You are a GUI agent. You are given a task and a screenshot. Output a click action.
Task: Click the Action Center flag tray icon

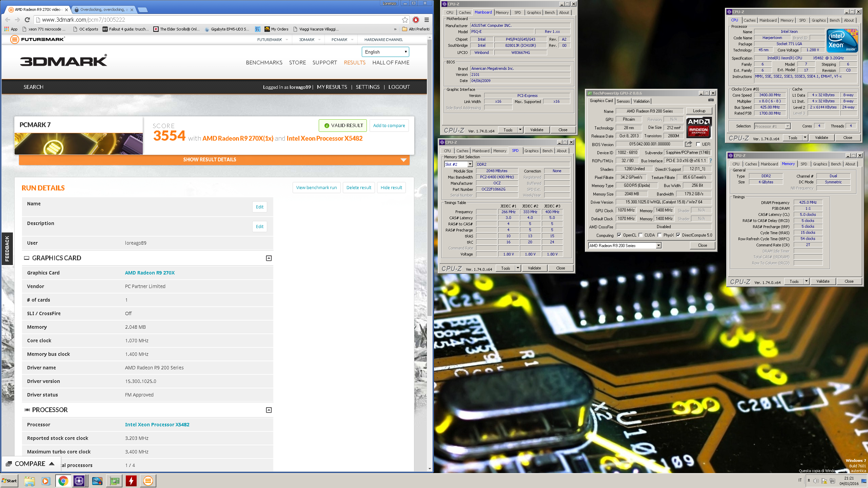pos(824,481)
